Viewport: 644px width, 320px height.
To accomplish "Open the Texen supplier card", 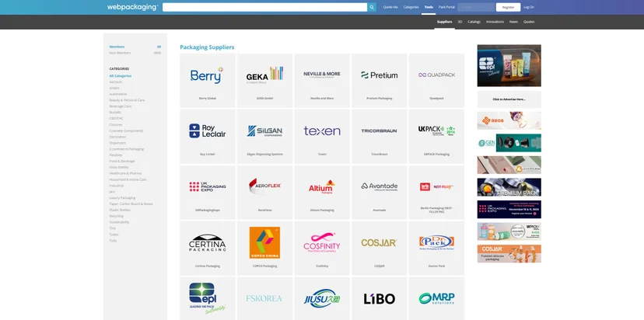I will click(322, 136).
